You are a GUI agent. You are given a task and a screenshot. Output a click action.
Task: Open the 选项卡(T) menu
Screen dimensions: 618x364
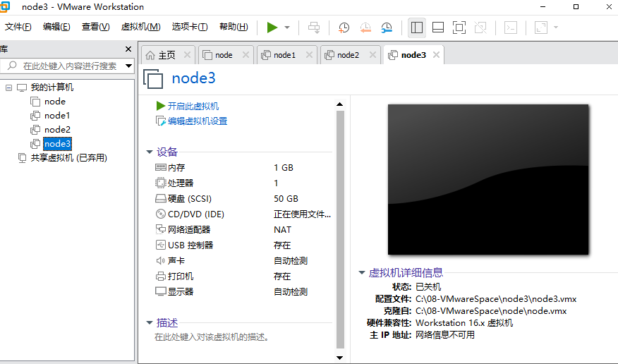click(x=190, y=27)
